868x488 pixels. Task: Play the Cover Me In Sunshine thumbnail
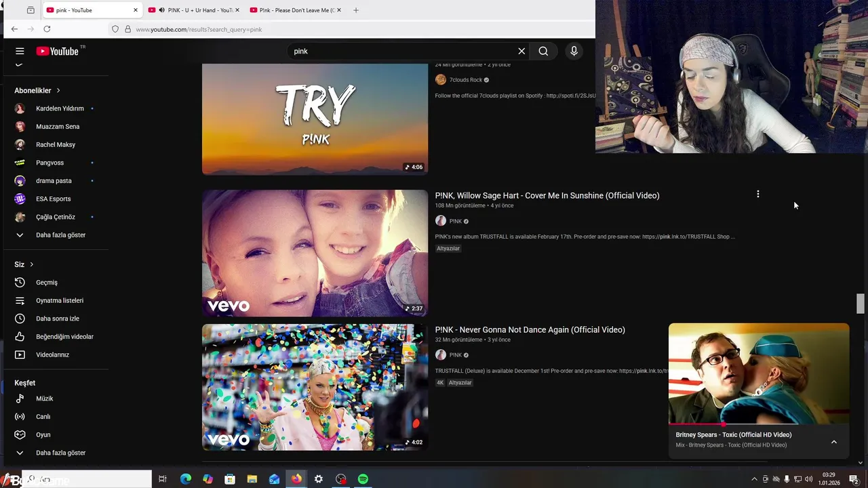[x=315, y=253]
